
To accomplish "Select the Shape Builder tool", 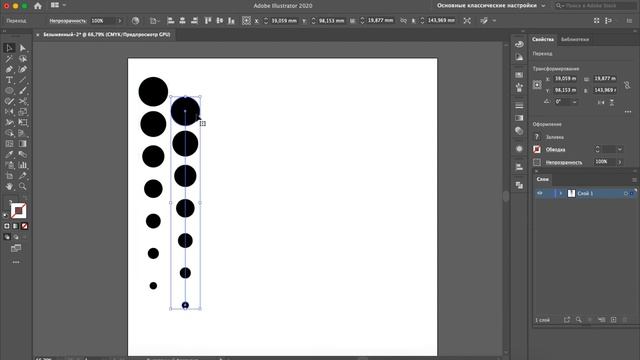I will pos(9,133).
